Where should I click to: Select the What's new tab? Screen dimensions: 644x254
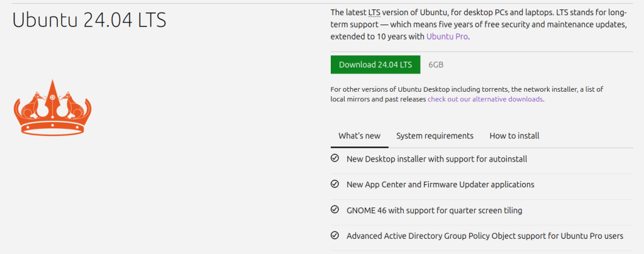(x=359, y=136)
